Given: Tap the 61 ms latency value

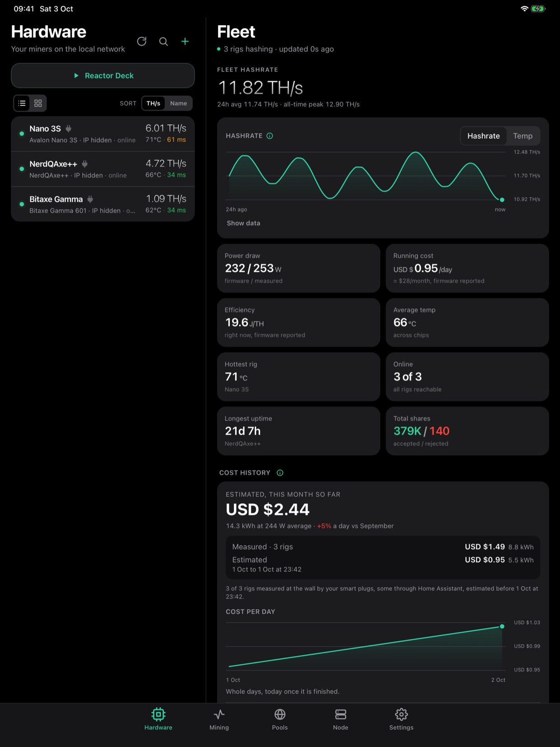Looking at the screenshot, I should point(177,140).
